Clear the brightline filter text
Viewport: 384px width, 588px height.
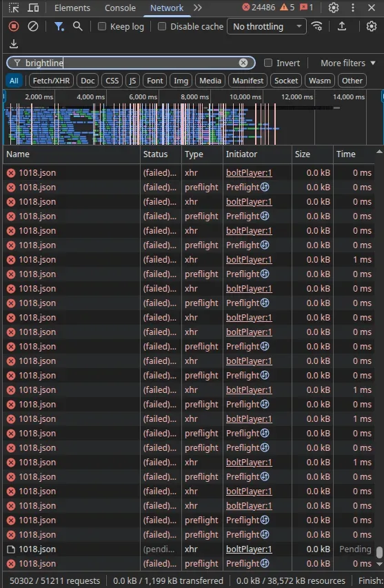(x=243, y=63)
